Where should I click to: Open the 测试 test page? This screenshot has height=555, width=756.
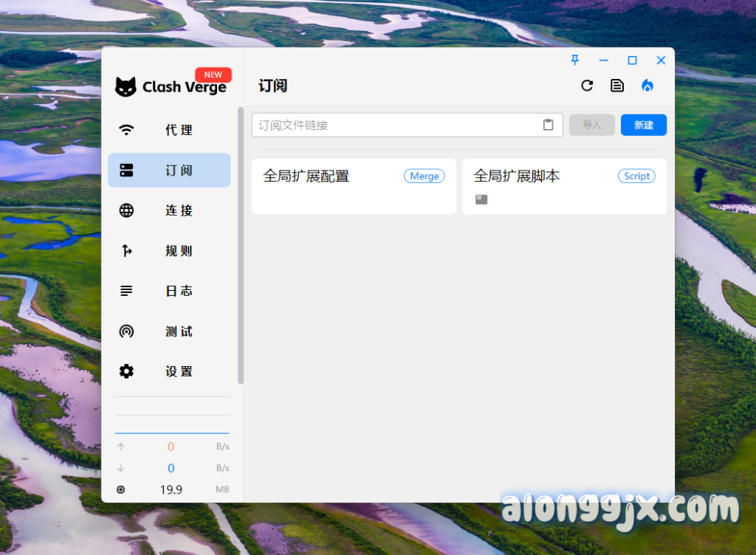(x=169, y=331)
